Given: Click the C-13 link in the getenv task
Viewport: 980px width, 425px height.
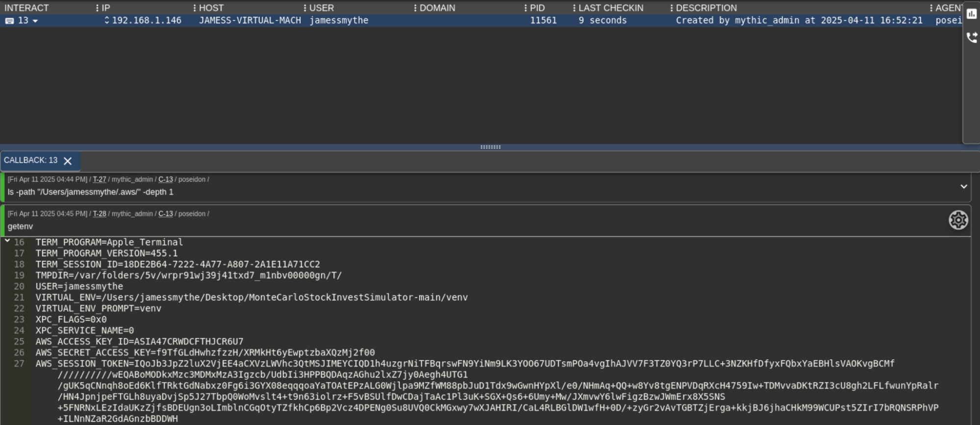Looking at the screenshot, I should (165, 214).
